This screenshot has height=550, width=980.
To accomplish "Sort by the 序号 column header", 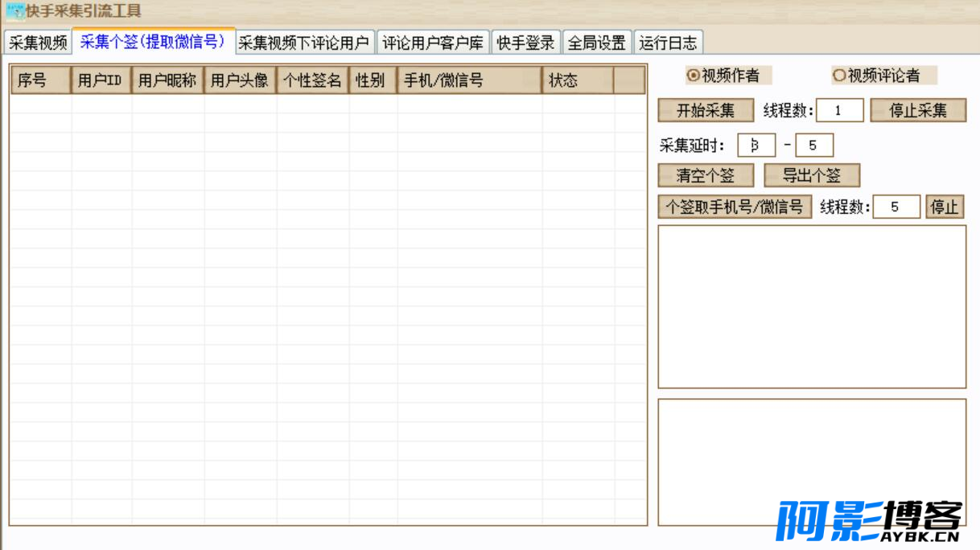I will 41,80.
